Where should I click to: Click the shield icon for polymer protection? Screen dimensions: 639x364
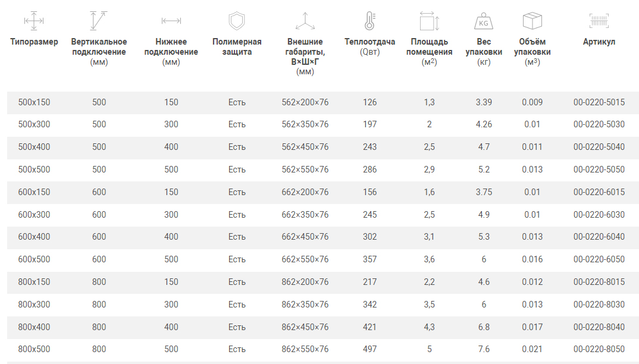tap(237, 21)
